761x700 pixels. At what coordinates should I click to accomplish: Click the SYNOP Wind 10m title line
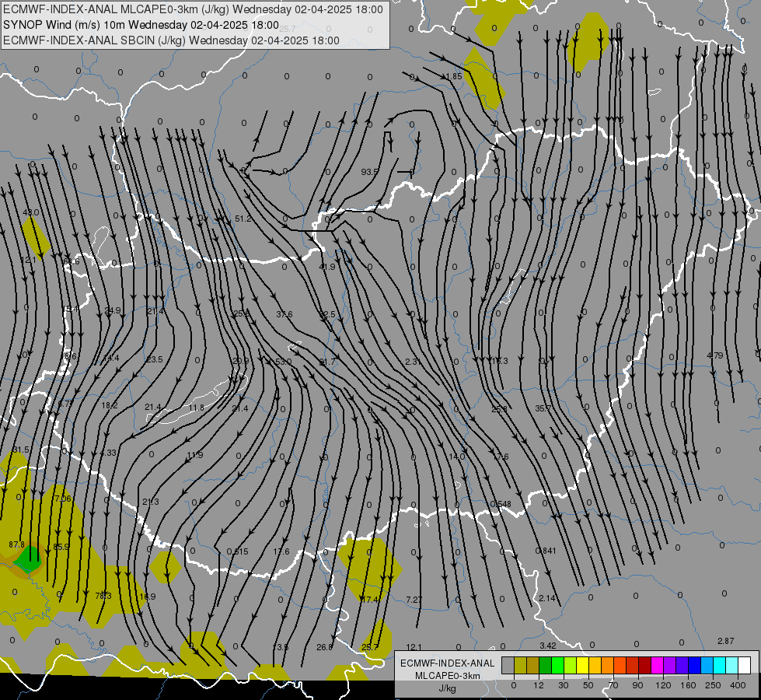(141, 25)
